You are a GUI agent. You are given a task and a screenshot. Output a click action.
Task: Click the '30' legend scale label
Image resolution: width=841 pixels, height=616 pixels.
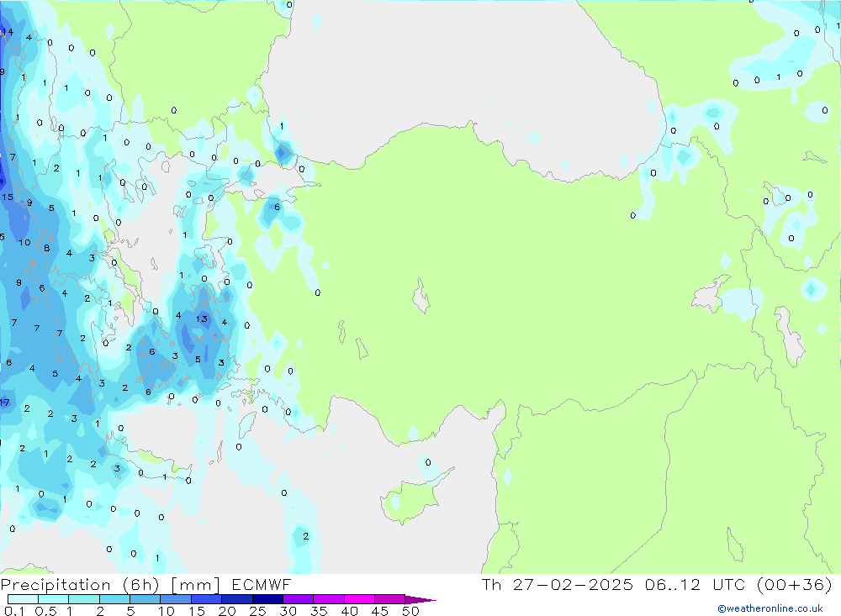[x=288, y=611]
